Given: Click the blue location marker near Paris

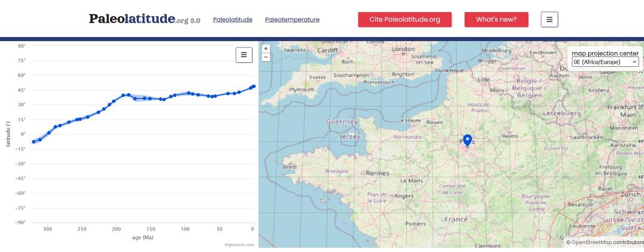Looking at the screenshot, I should (x=467, y=140).
